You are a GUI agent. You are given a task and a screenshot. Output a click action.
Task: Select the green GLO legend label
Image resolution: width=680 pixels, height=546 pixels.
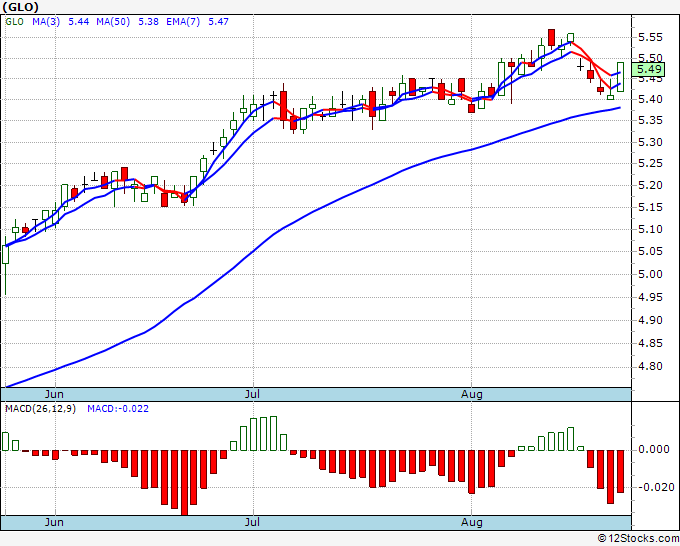14,22
